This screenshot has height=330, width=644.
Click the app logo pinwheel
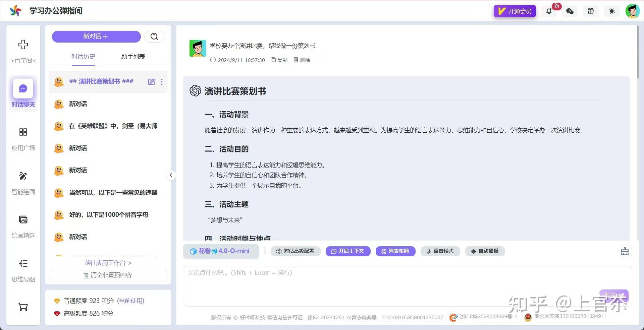pos(15,11)
